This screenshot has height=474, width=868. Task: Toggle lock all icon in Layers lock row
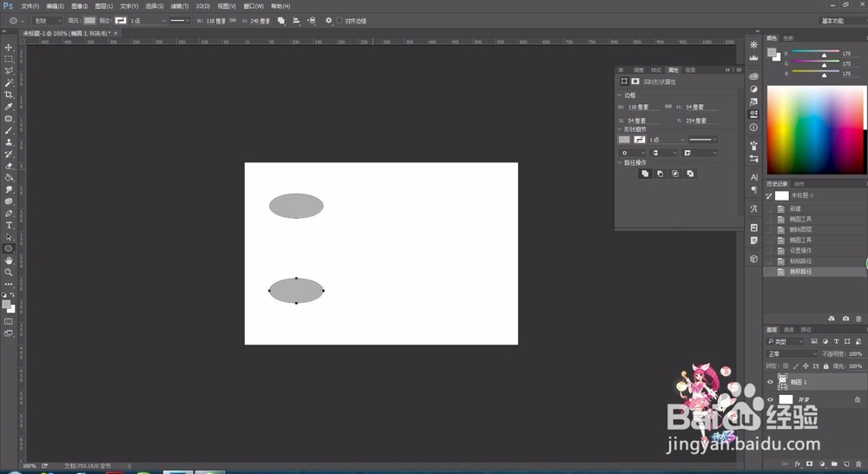coord(826,366)
